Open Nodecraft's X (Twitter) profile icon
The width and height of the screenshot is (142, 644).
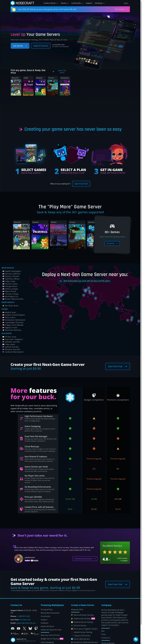(24, 628)
